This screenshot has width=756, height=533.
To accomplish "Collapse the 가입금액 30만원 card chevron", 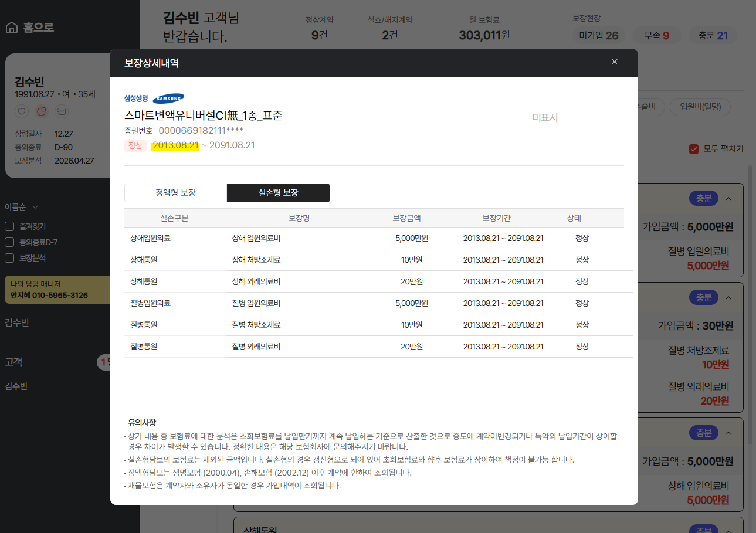I will pos(728,297).
